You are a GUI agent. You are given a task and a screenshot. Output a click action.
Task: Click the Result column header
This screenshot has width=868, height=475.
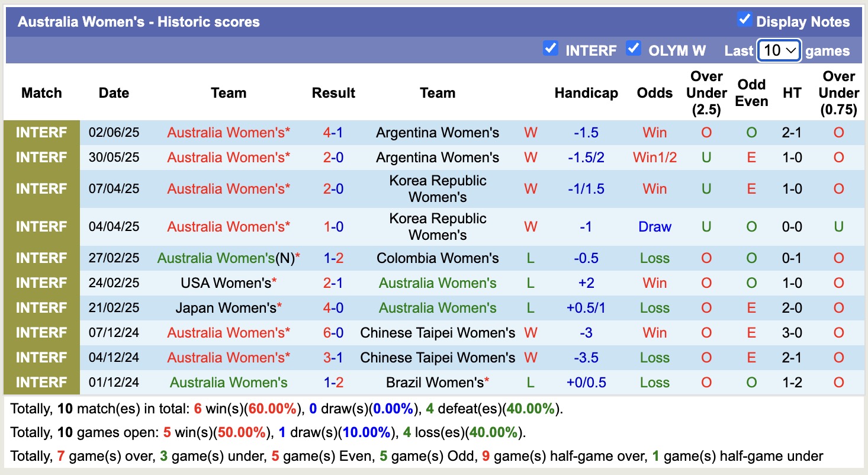[x=333, y=93]
